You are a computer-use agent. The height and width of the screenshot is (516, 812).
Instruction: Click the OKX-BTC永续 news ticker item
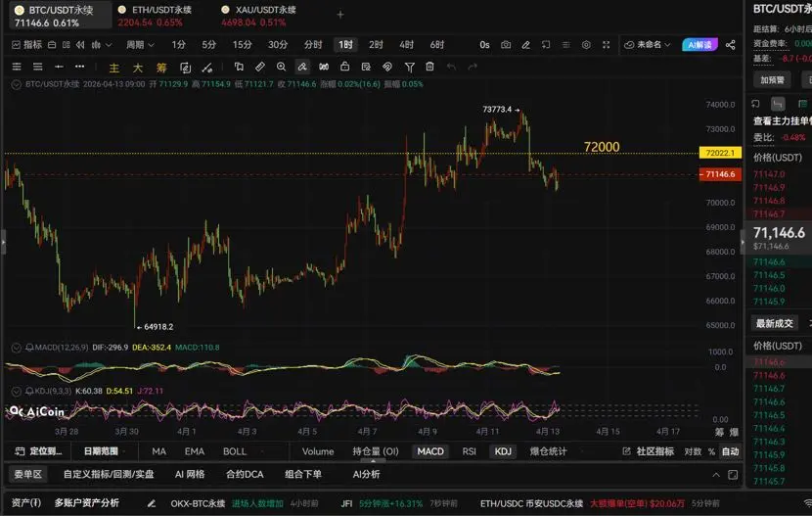tap(244, 503)
